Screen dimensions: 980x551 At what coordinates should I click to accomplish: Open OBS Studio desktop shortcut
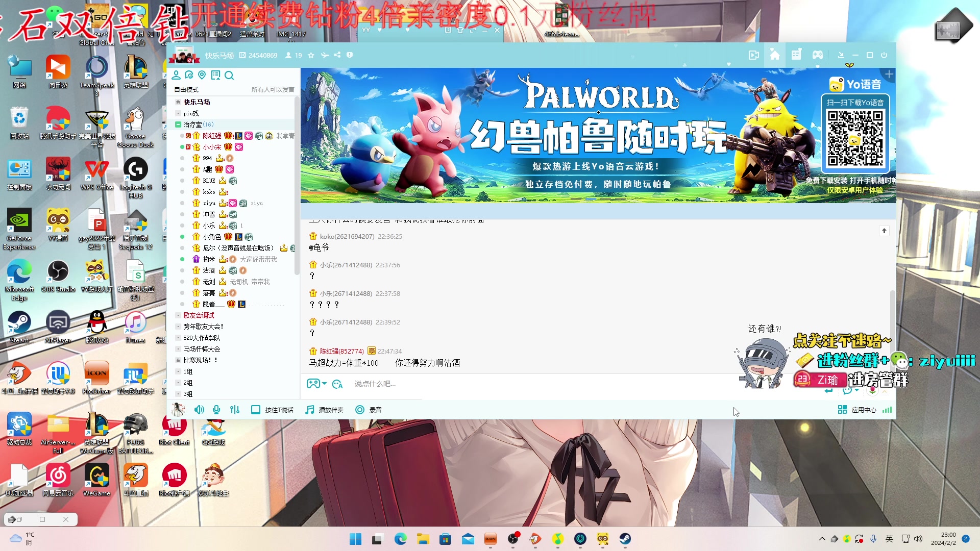pyautogui.click(x=58, y=276)
